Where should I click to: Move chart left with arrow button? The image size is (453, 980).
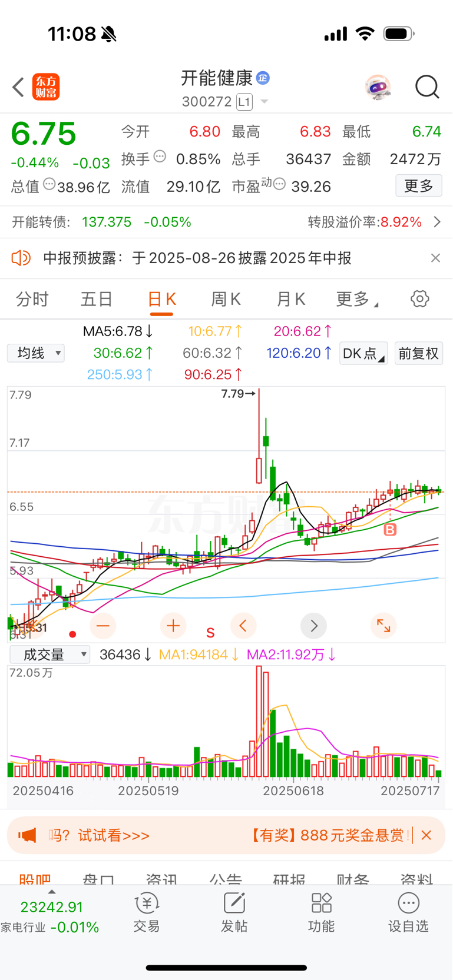point(243,626)
